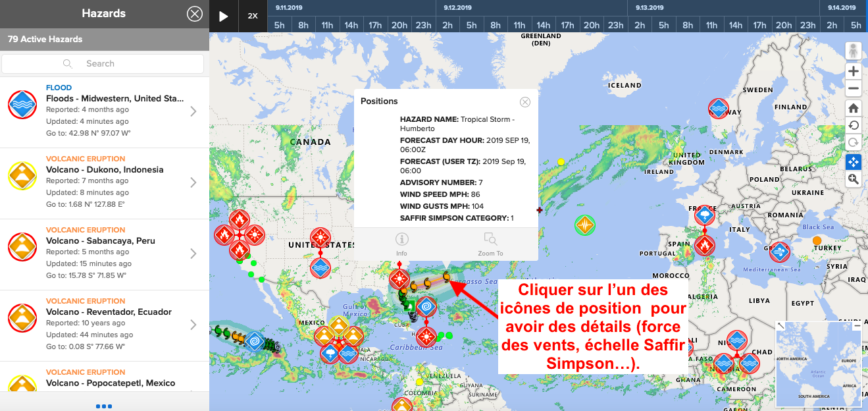Screen dimensions: 868x411
Task: Reset map to home view
Action: pos(854,108)
